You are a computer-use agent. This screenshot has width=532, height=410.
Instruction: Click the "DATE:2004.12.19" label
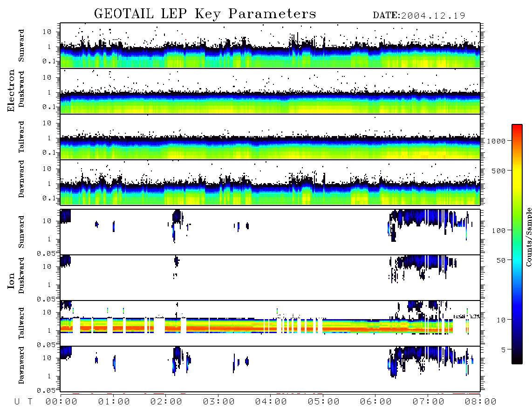tap(419, 15)
